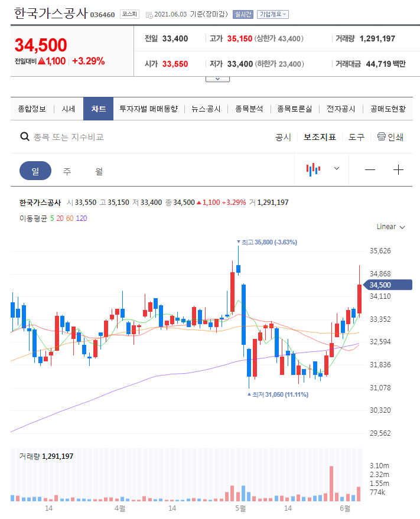This screenshot has width=420, height=519.
Task: Select the 주 weekly period toggle
Action: coord(67,171)
